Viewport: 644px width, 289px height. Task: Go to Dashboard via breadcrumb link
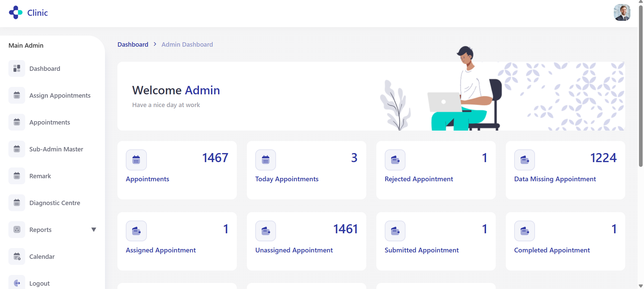tap(133, 44)
